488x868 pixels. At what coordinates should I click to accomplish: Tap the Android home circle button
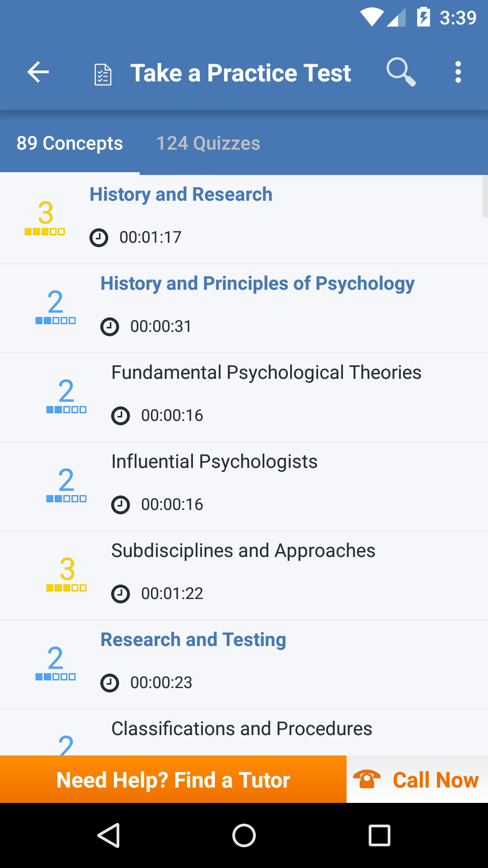[244, 835]
